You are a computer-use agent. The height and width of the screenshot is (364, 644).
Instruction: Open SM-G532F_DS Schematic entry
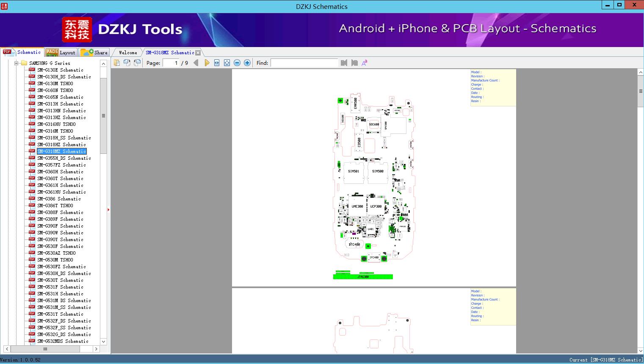point(64,321)
